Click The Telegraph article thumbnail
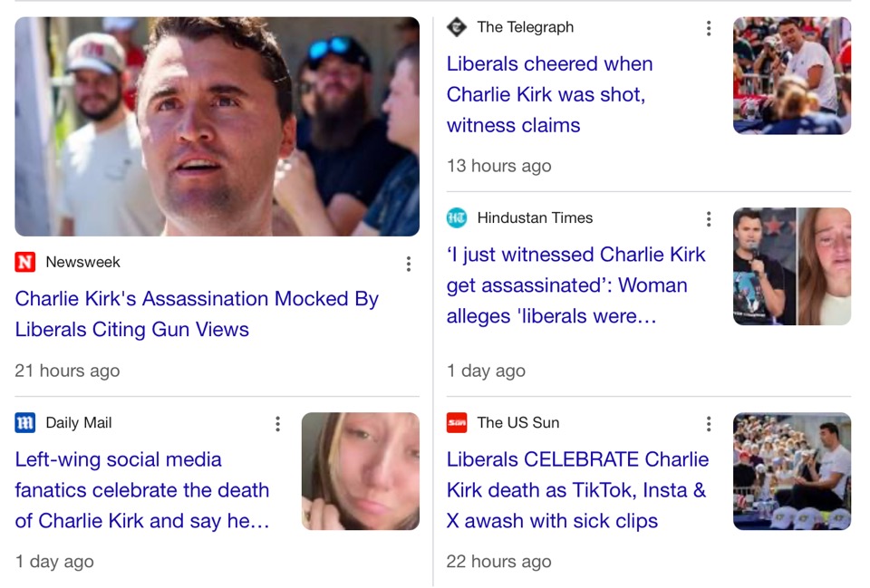 coord(792,75)
